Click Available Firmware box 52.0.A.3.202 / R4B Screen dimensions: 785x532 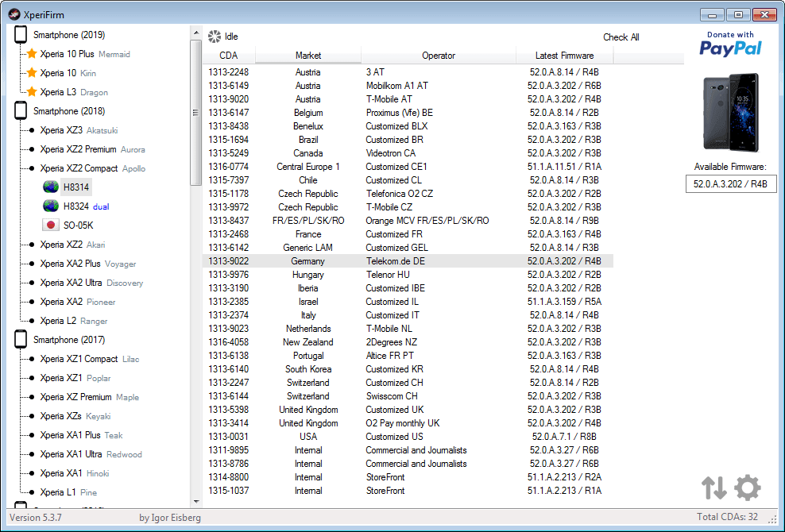click(730, 183)
